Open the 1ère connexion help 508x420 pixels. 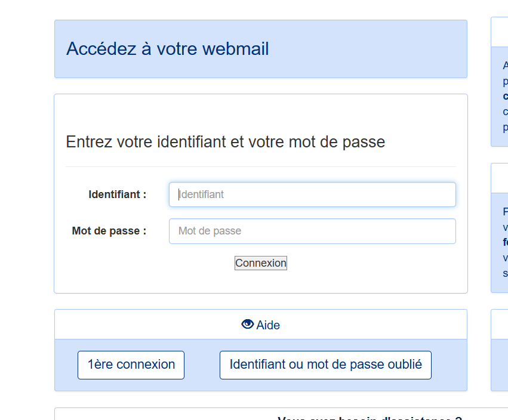coord(131,365)
